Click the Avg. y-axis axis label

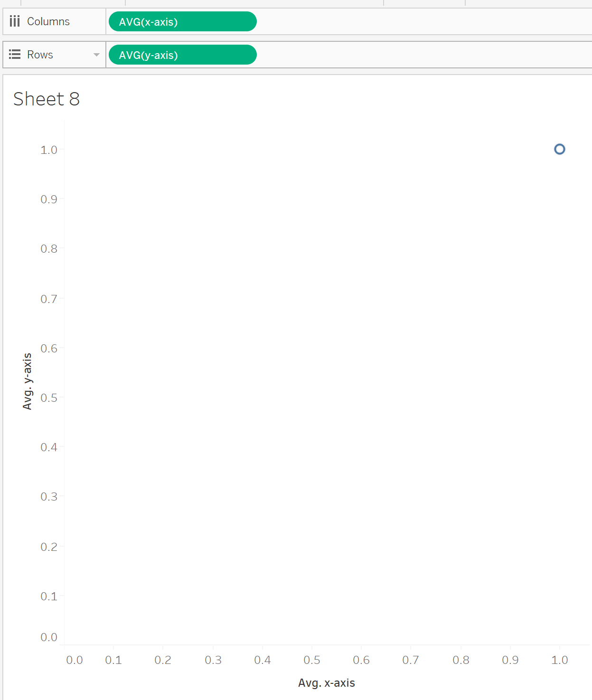[x=28, y=381]
